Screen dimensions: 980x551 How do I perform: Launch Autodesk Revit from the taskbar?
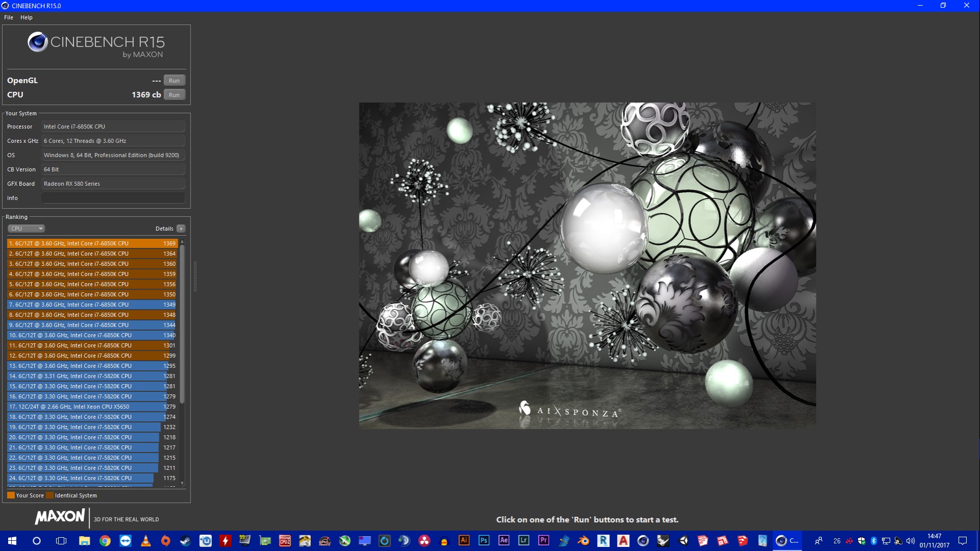pyautogui.click(x=603, y=541)
